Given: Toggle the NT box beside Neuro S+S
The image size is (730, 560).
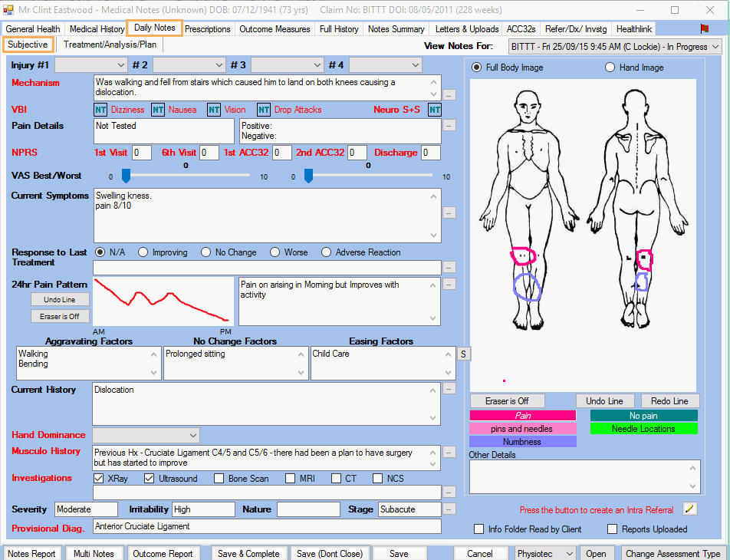Looking at the screenshot, I should 435,110.
